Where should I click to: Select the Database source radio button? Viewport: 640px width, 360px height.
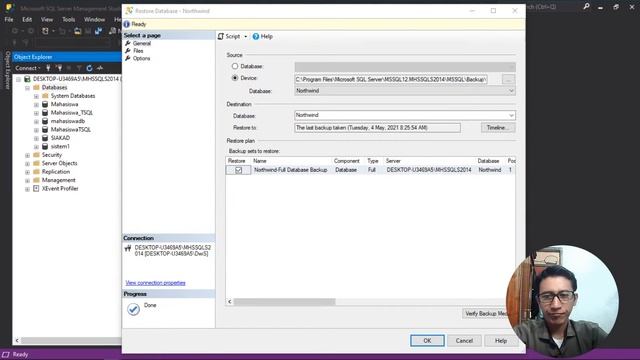point(235,66)
